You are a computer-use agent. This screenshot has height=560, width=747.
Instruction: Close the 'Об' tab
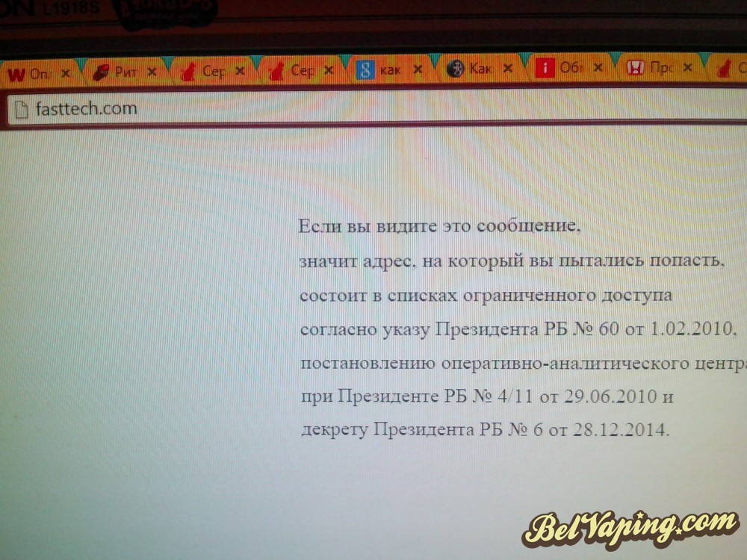point(598,68)
